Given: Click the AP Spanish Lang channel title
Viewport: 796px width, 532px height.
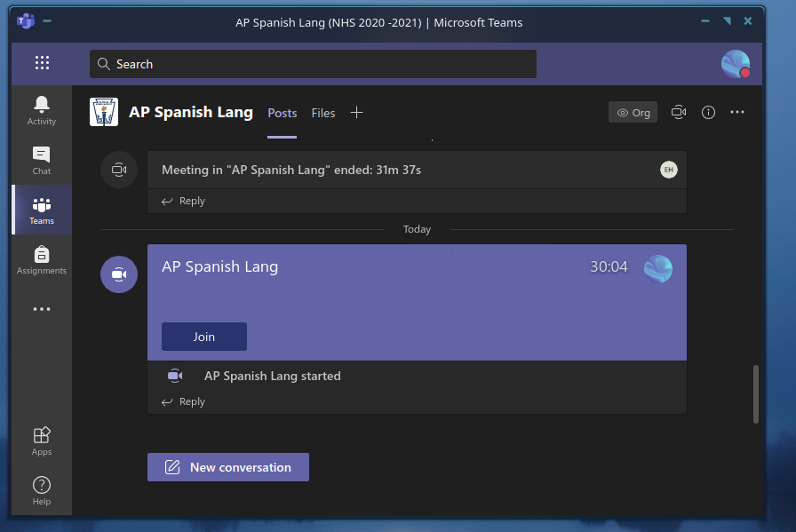Looking at the screenshot, I should click(191, 112).
